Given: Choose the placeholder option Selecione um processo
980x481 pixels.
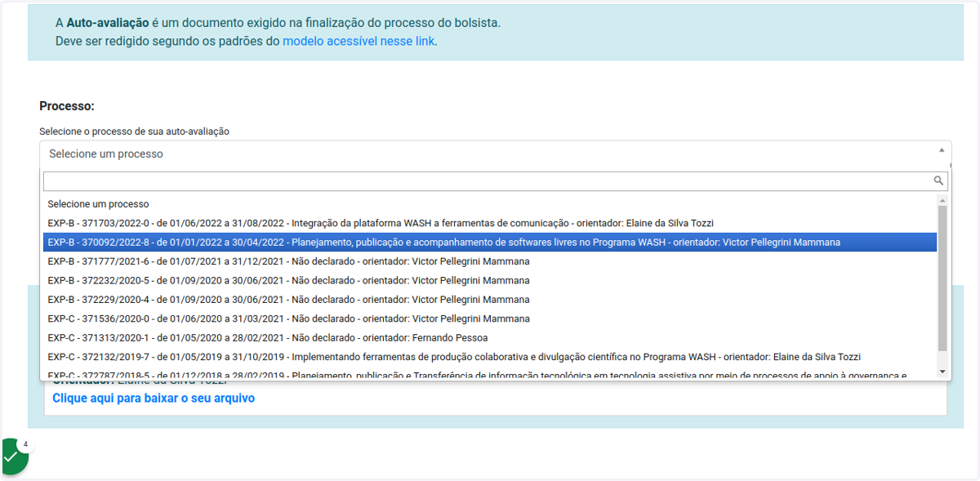Looking at the screenshot, I should click(489, 204).
